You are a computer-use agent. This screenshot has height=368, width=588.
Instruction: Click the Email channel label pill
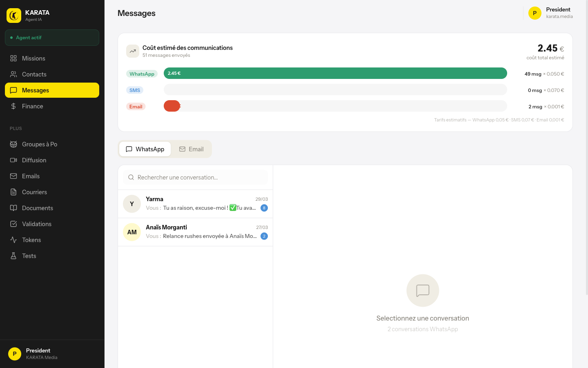(x=136, y=107)
